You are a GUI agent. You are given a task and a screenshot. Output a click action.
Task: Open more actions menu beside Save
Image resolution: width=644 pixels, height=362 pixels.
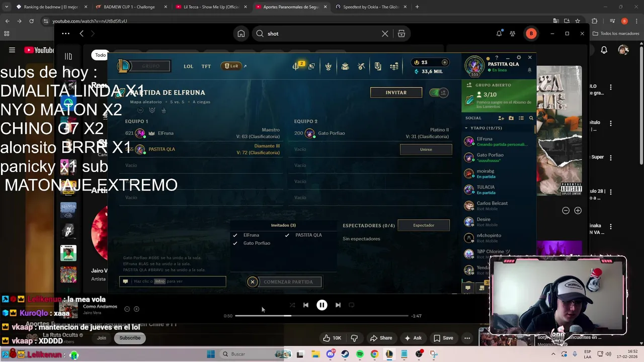tap(467, 338)
